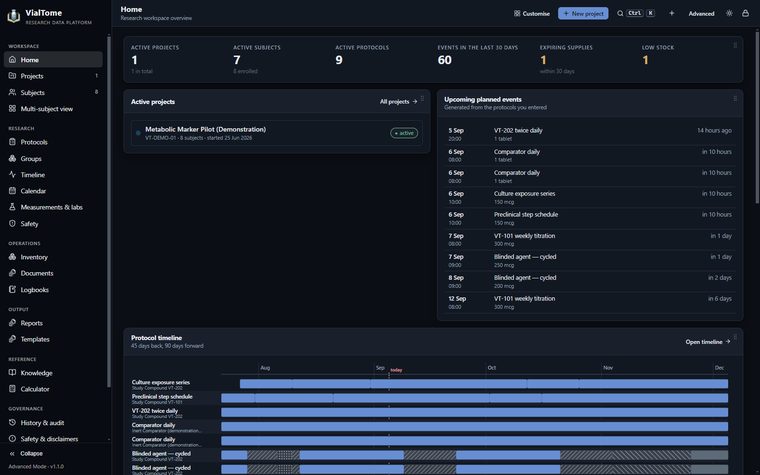Click the Culture exposure series timeline label
Screen dimensions: 760x475
click(x=160, y=382)
